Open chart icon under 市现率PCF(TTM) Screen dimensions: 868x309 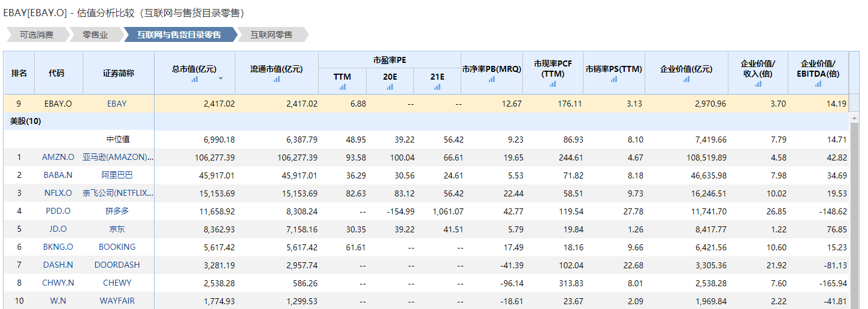(x=553, y=84)
